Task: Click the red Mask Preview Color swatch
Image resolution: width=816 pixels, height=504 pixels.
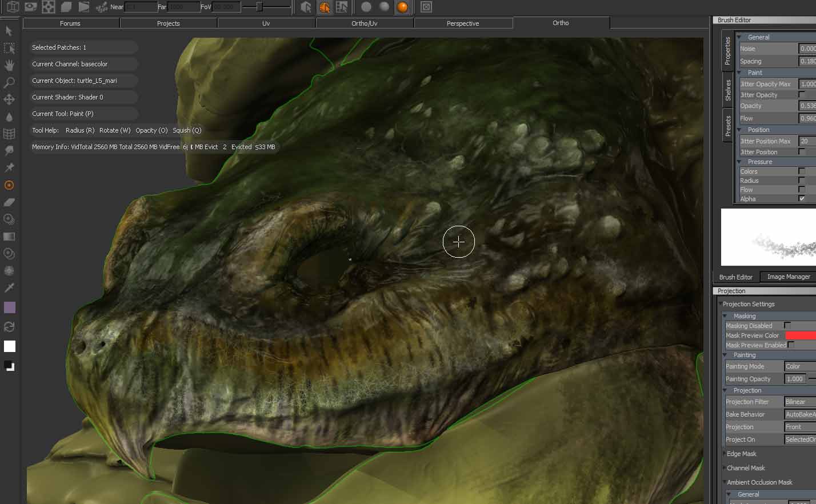Action: [x=801, y=335]
